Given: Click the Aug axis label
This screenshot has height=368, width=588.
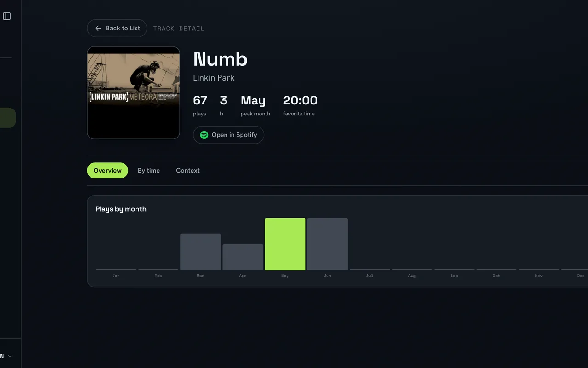Looking at the screenshot, I should (412, 276).
